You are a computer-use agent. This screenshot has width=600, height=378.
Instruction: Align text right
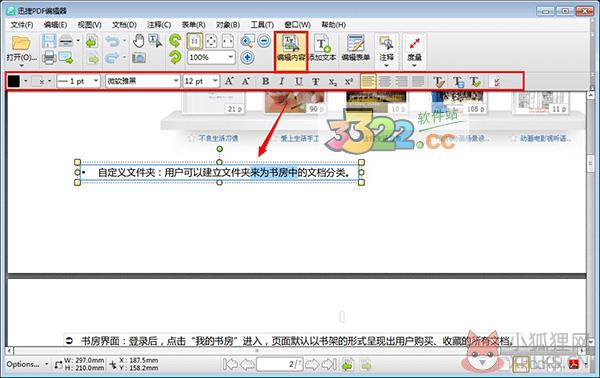[401, 81]
